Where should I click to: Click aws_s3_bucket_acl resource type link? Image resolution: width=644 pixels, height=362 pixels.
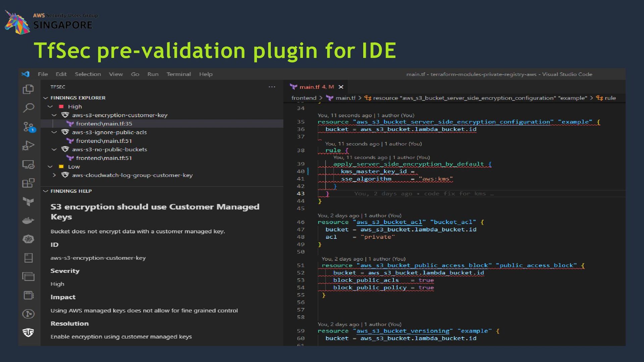(389, 222)
